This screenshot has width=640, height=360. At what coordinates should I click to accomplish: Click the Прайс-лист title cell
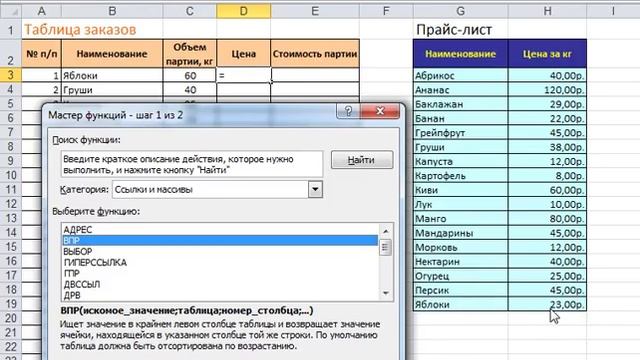(x=460, y=30)
